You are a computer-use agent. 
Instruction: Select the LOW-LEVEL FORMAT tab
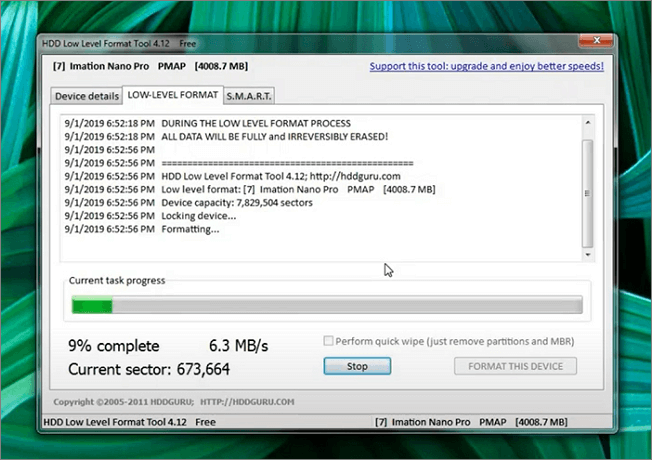(x=170, y=95)
